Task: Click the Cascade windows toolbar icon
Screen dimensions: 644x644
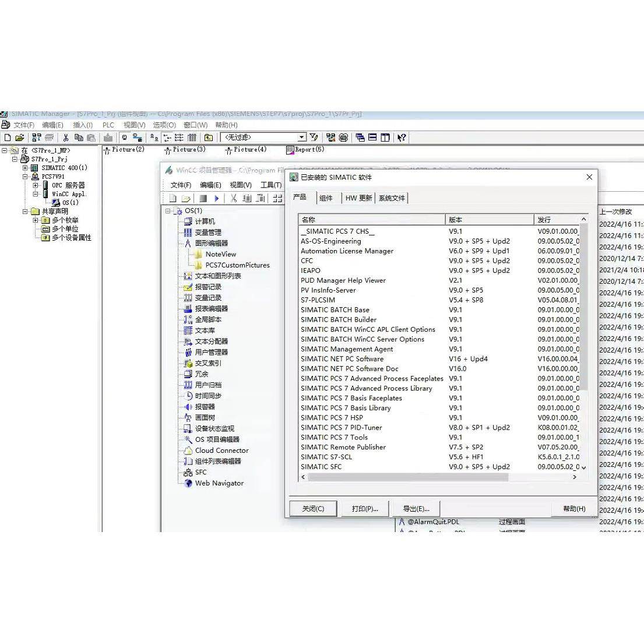Action: pos(360,138)
